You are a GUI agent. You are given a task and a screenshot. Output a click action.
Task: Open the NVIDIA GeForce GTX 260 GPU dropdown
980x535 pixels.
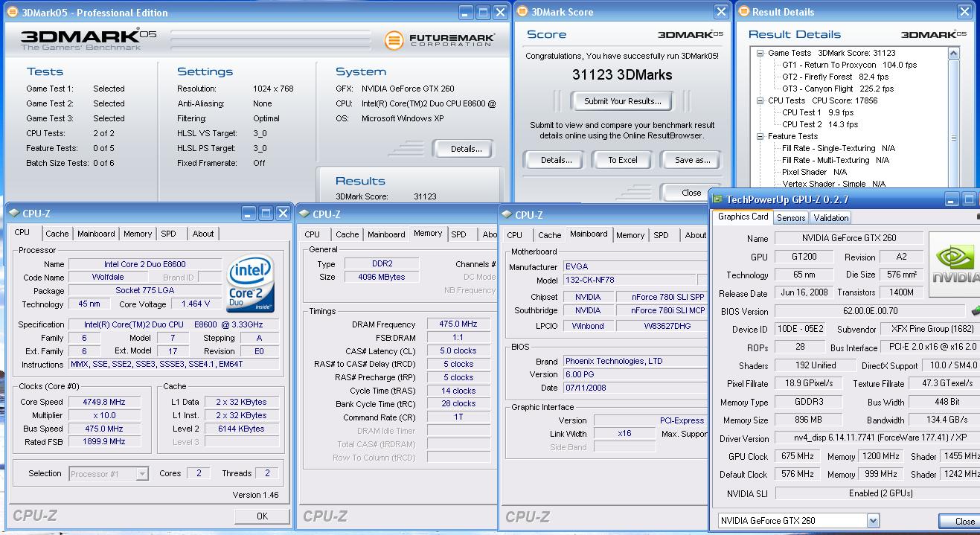873,521
